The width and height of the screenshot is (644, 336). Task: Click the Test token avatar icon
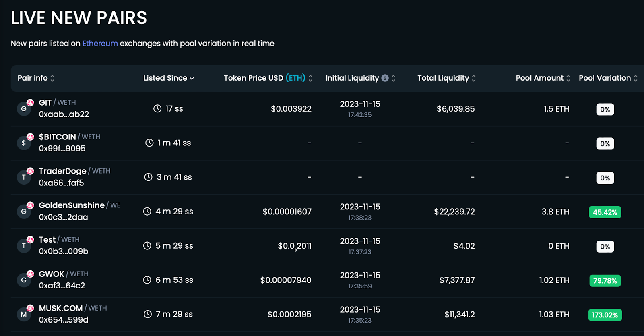tap(24, 246)
